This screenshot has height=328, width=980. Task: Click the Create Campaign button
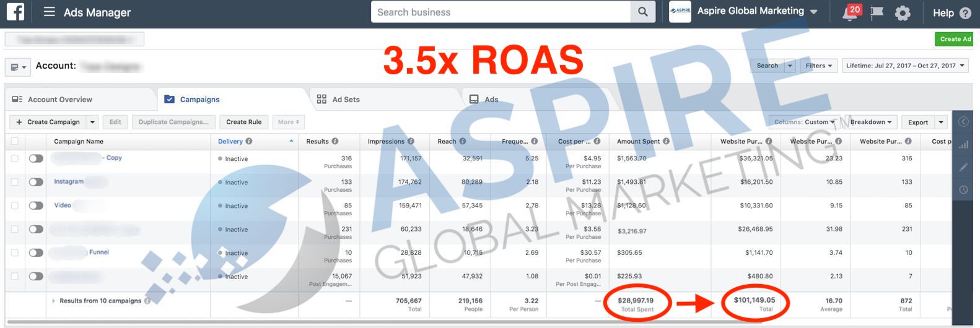48,122
